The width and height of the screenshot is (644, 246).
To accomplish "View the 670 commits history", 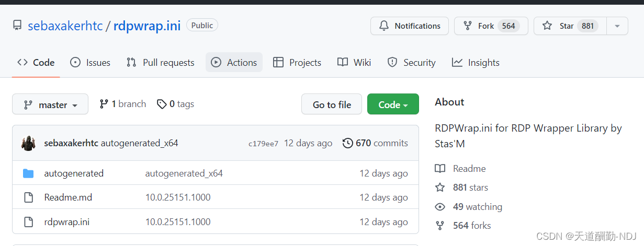I will pos(375,143).
